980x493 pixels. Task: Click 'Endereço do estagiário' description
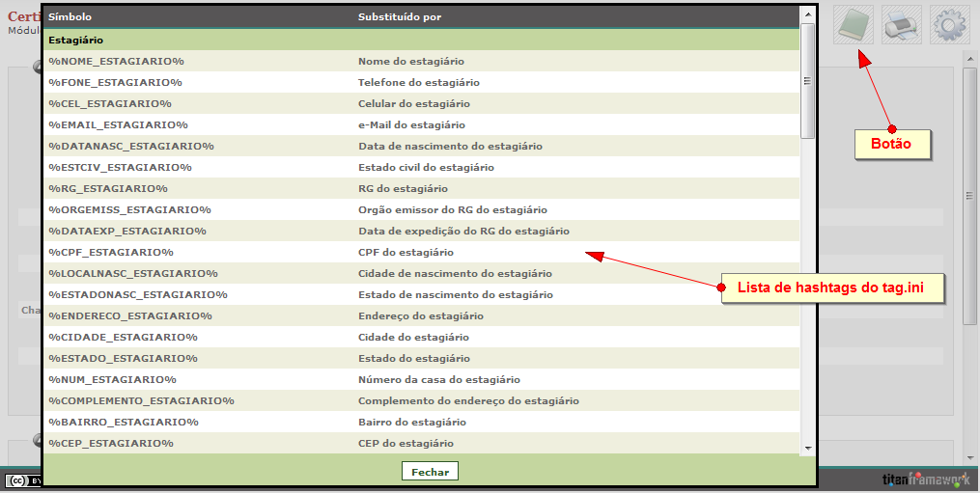point(421,316)
